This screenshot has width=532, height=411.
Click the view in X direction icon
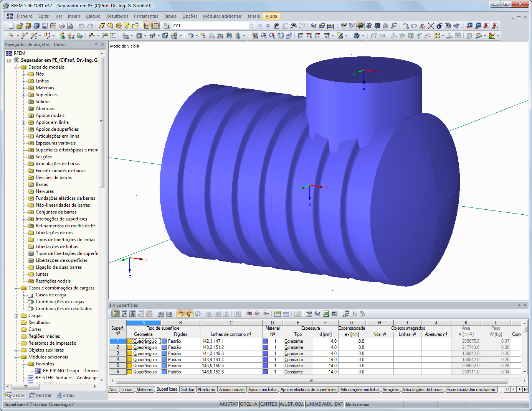click(x=301, y=36)
